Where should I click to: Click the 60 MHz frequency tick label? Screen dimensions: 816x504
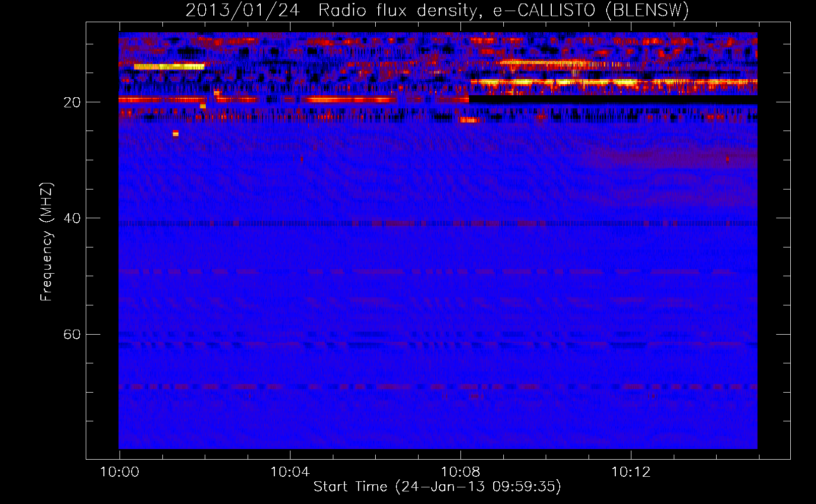pyautogui.click(x=72, y=334)
